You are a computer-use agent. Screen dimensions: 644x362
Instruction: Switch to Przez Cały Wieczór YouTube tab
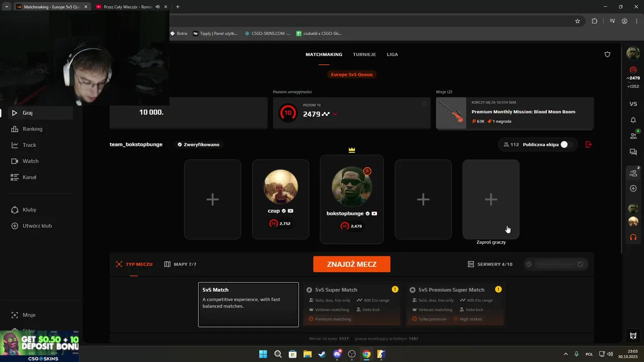[128, 7]
